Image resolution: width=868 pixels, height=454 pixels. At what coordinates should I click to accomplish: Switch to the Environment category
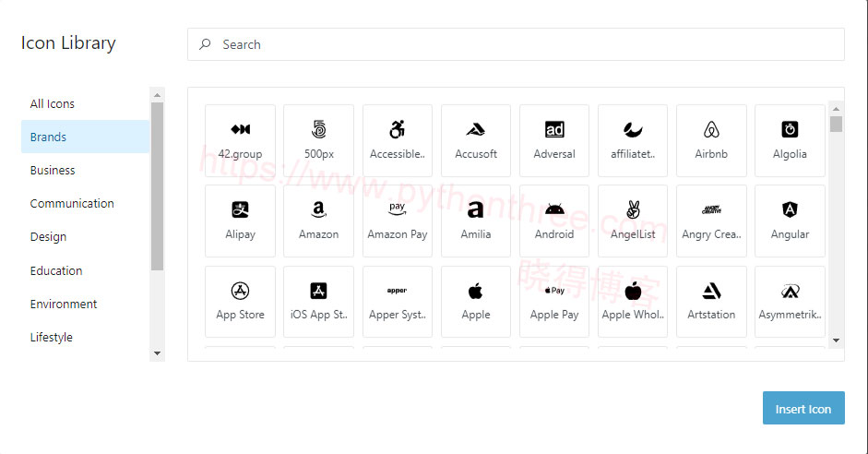pos(85,304)
